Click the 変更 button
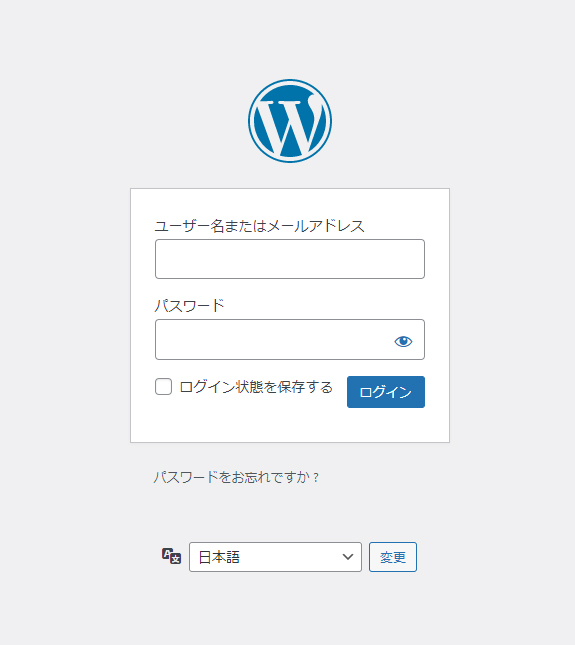 point(393,557)
